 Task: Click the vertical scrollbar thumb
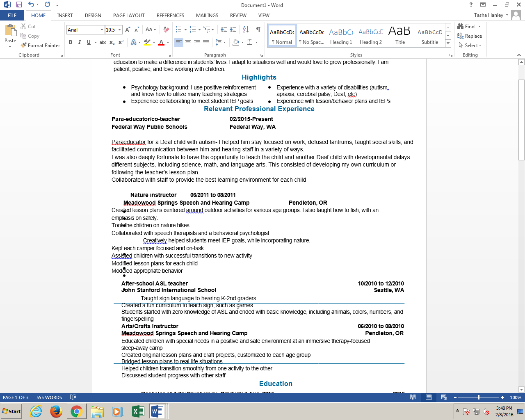[x=521, y=120]
